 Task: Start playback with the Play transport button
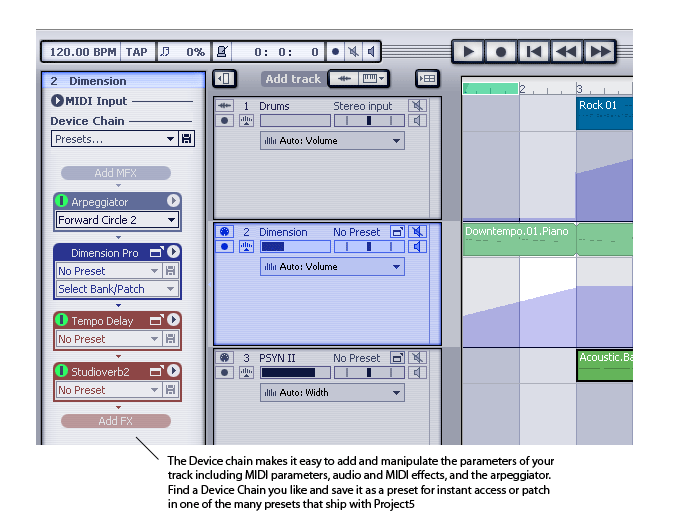pyautogui.click(x=468, y=52)
